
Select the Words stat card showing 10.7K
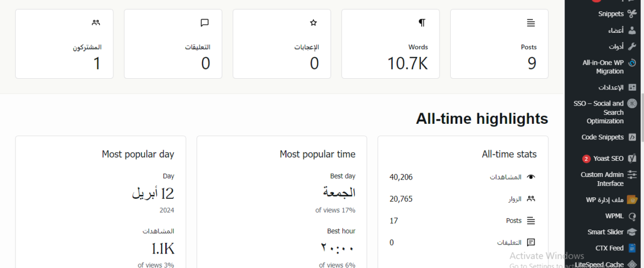(x=391, y=44)
